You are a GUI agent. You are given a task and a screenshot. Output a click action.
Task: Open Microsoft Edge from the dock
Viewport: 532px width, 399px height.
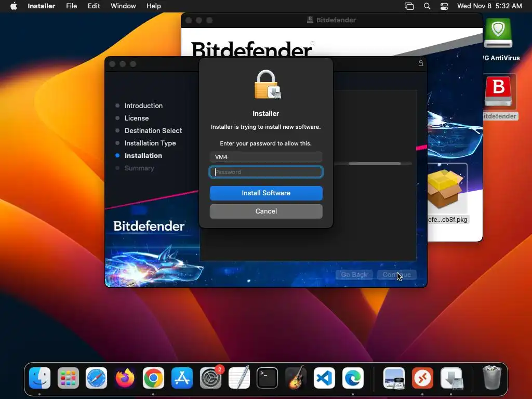coord(353,378)
